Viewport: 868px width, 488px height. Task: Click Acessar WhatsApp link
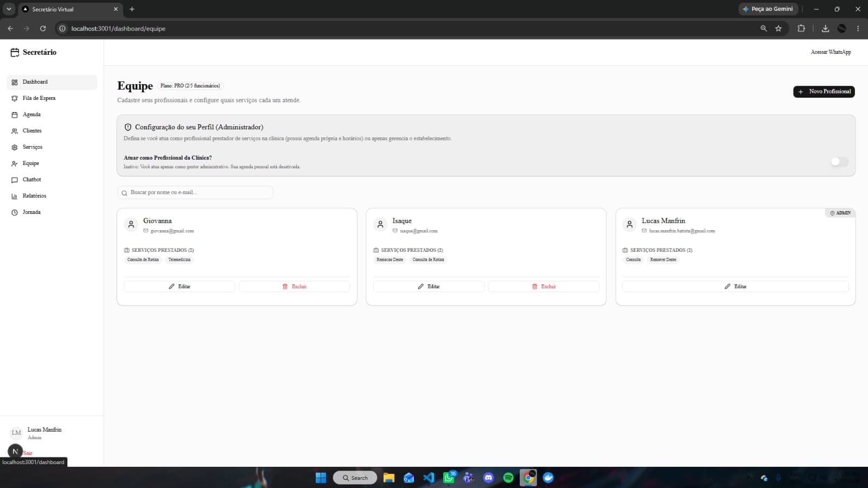click(x=831, y=52)
